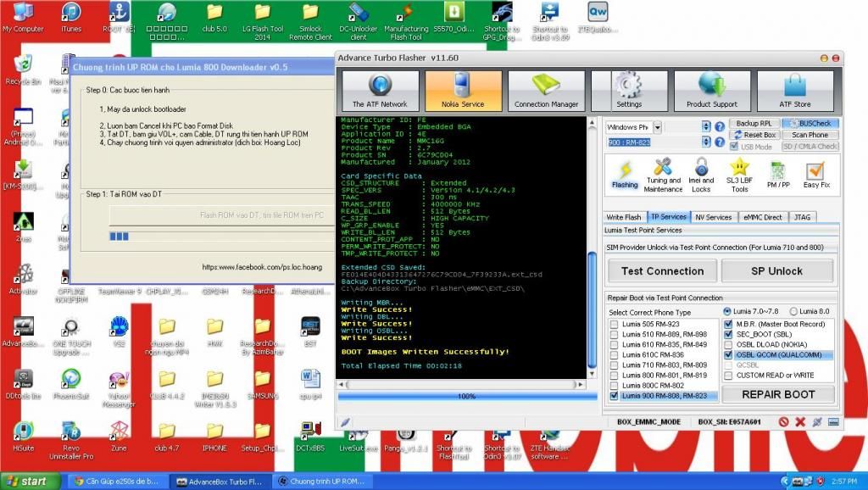Open Manufacturing Flash Tool shortcut
The image size is (868, 490).
tap(406, 21)
